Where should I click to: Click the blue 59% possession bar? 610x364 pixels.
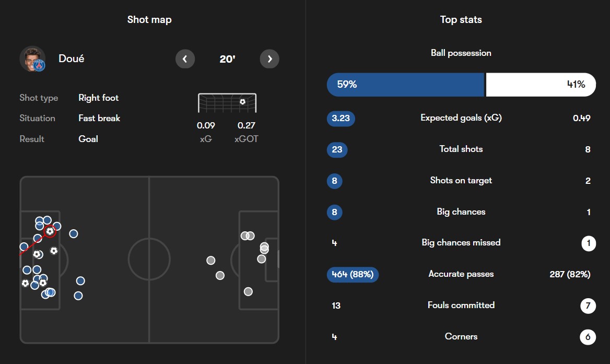[405, 85]
